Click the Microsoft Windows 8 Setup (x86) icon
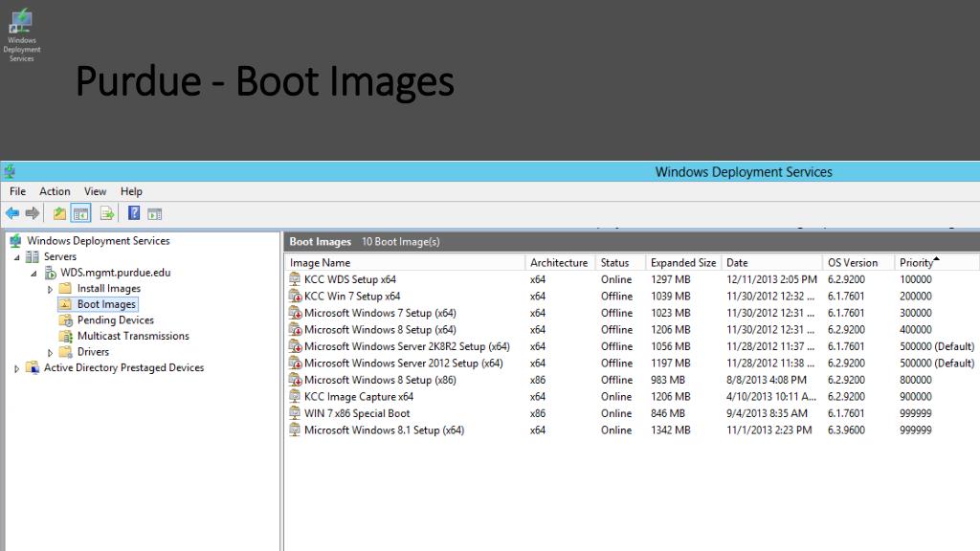The image size is (980, 551). pos(295,380)
